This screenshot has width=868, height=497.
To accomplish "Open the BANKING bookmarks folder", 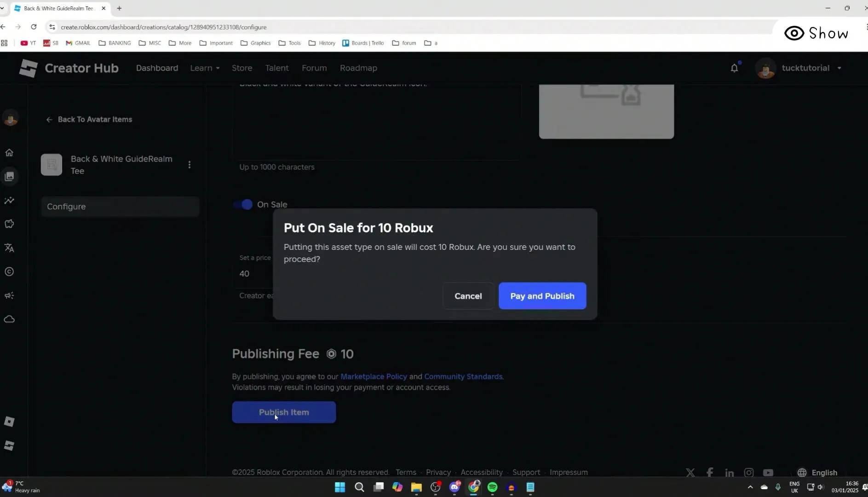I will (115, 43).
